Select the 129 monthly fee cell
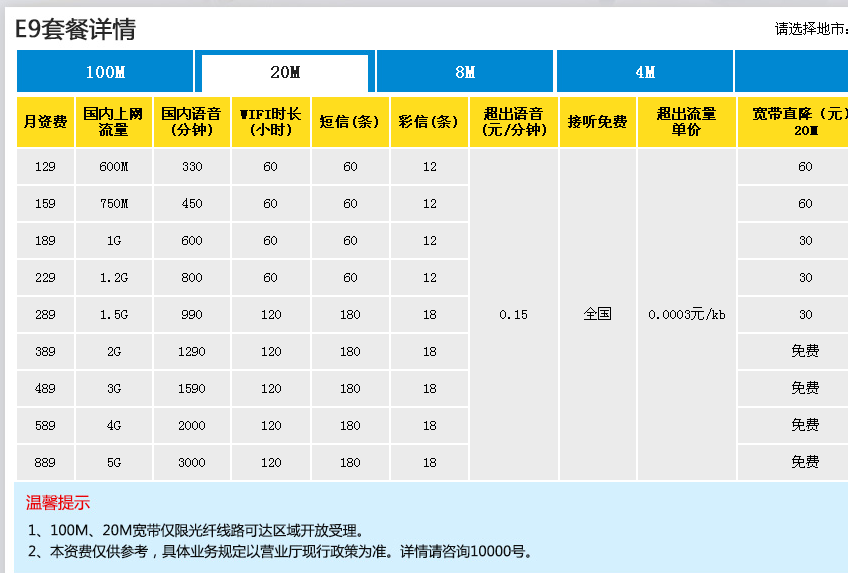The image size is (848, 573). click(x=45, y=167)
